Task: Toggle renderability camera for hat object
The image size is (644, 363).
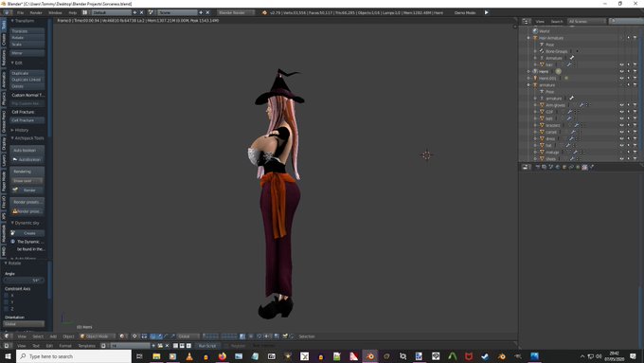Action: coord(635,146)
